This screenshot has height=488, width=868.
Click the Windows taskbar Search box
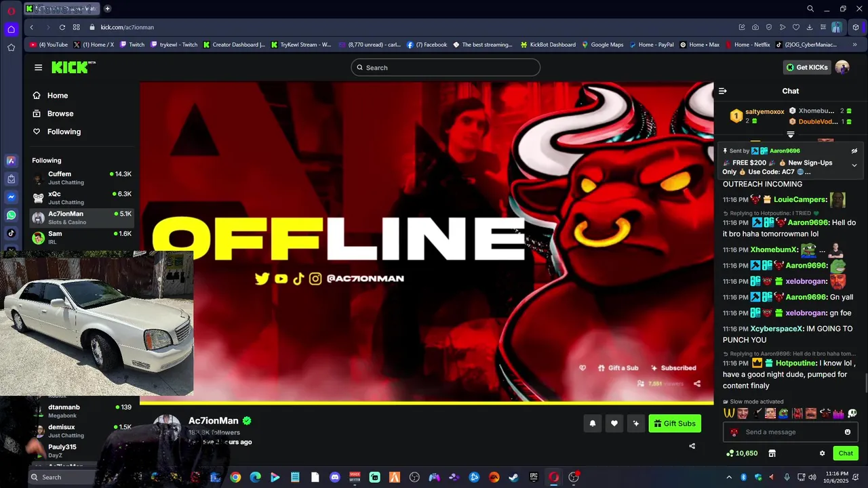62,477
